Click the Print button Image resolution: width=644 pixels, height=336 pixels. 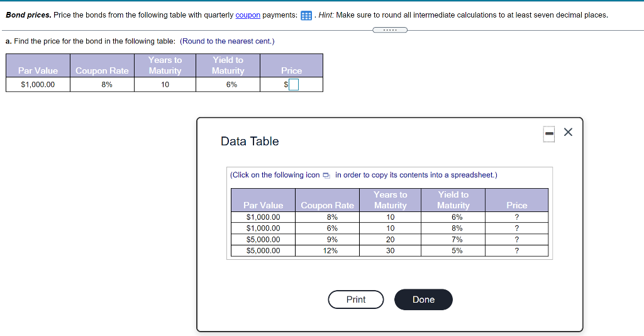(356, 300)
